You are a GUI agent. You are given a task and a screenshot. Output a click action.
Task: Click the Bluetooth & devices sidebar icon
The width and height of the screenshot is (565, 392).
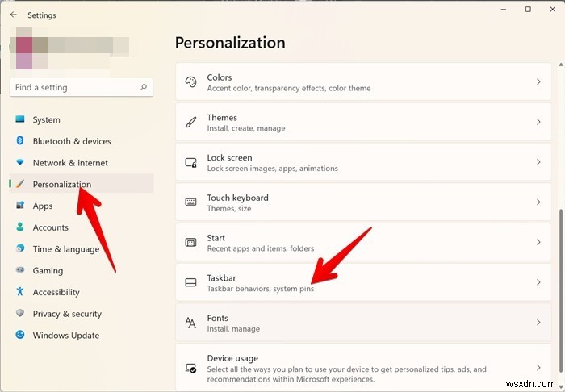click(20, 141)
